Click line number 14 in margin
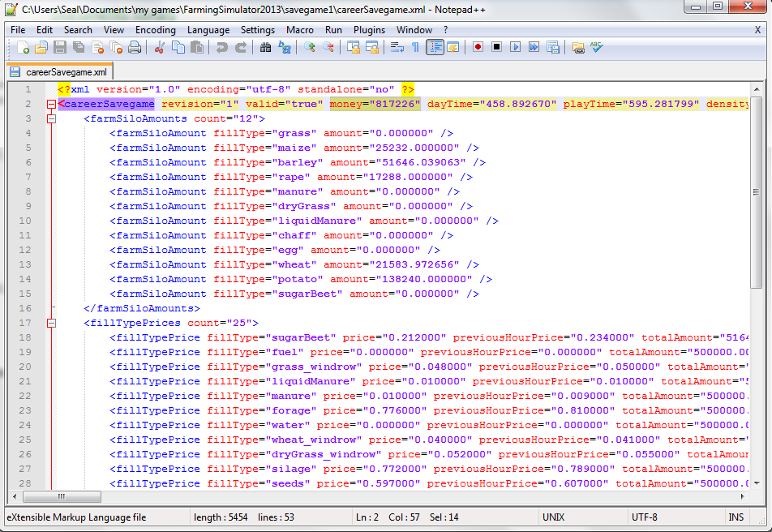The height and width of the screenshot is (532, 772). point(25,279)
